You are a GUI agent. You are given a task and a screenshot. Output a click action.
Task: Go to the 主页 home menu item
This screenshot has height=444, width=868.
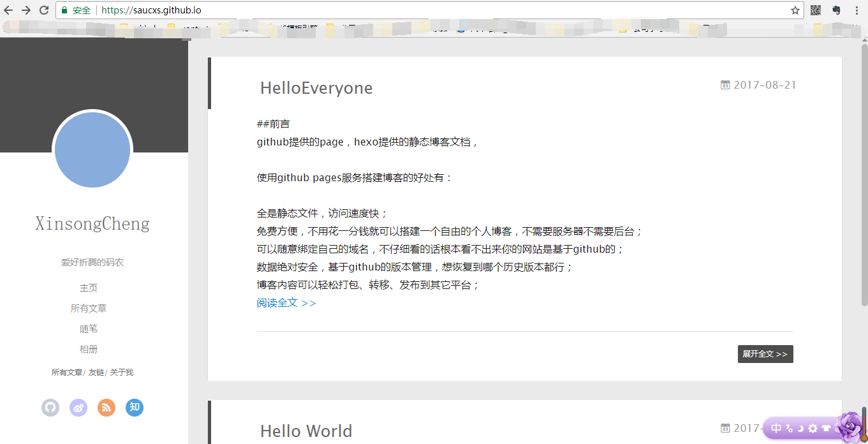coord(89,288)
